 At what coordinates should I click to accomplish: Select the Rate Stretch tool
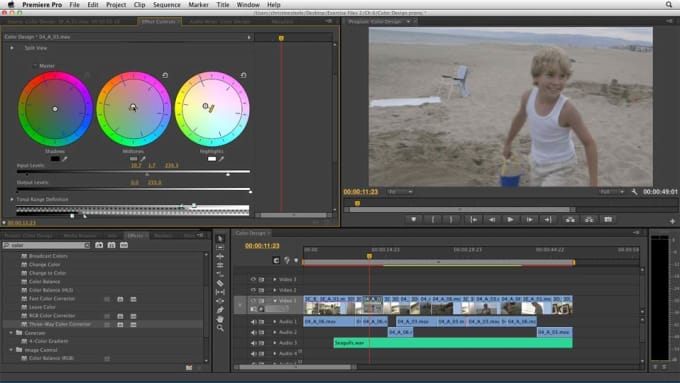220,274
